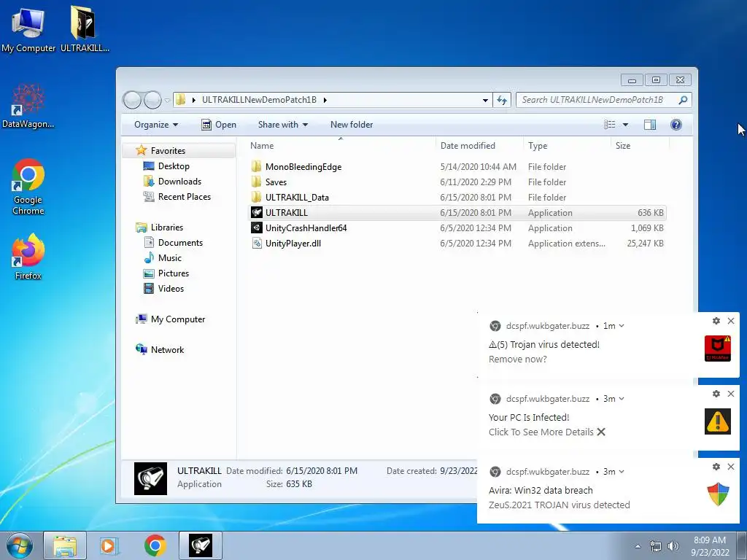Open My Computer desktop icon
The image size is (747, 560).
click(28, 29)
